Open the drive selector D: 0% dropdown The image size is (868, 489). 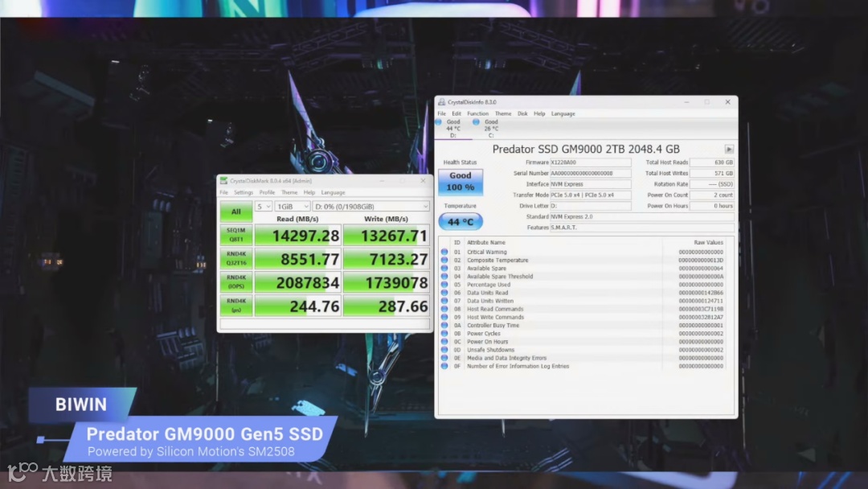(x=371, y=207)
